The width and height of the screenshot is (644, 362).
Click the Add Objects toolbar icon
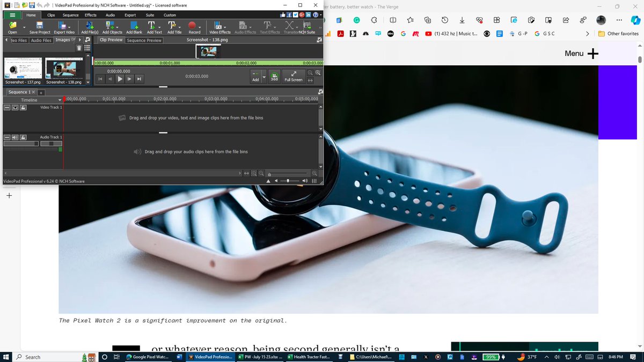pos(112,27)
